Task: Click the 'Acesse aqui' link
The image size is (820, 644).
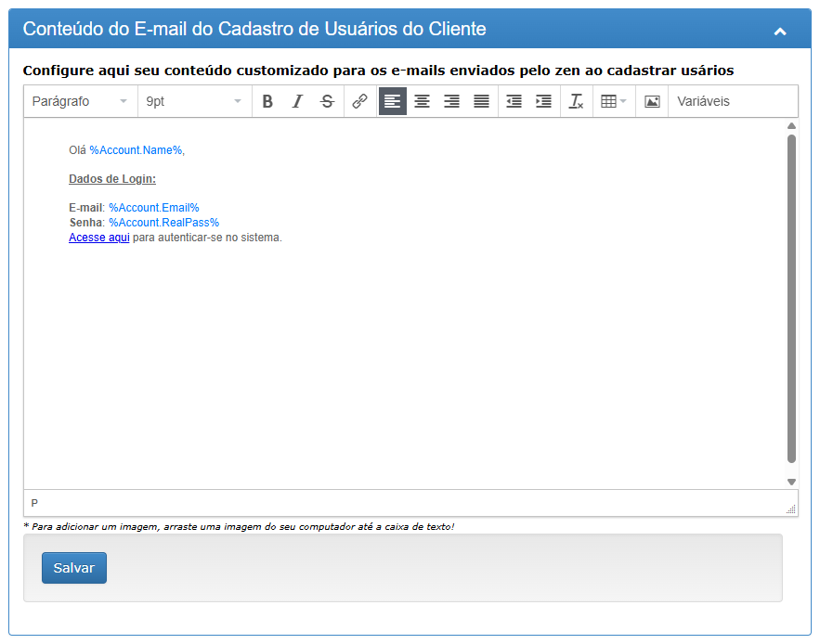Action: [x=99, y=238]
